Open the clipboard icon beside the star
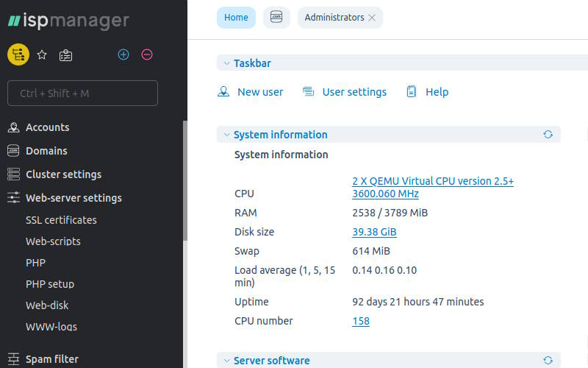 pos(65,55)
